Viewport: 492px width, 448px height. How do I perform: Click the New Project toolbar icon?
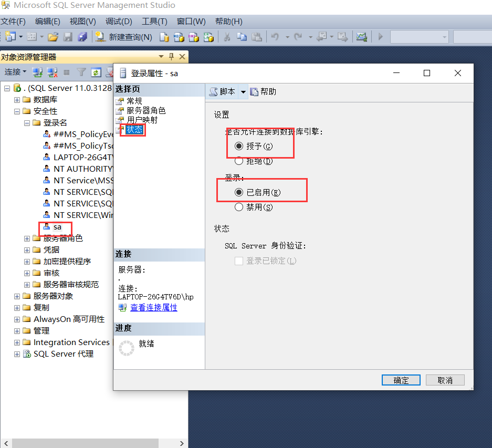click(11, 37)
